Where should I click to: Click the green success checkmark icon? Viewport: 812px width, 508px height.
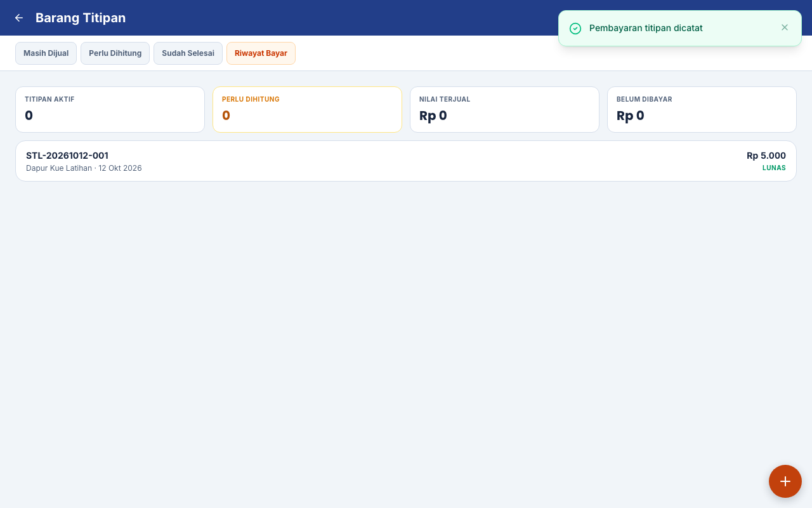(575, 29)
